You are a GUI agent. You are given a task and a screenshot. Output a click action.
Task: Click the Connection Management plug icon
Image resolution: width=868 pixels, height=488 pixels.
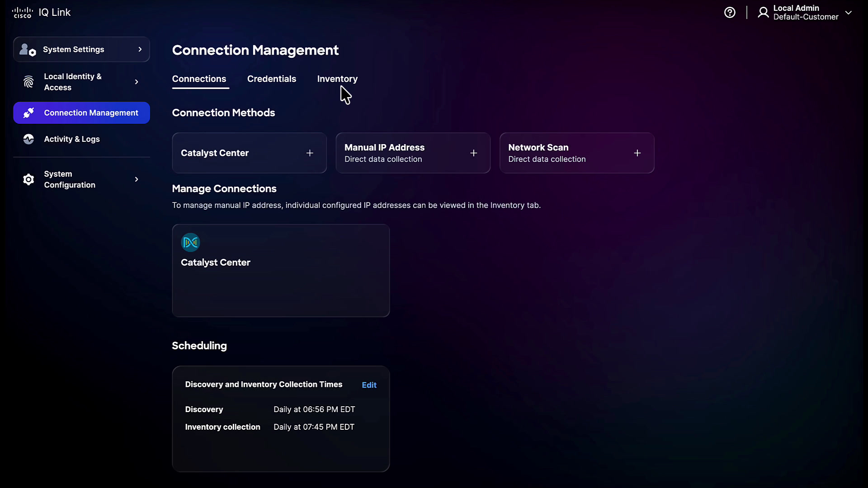click(x=28, y=113)
